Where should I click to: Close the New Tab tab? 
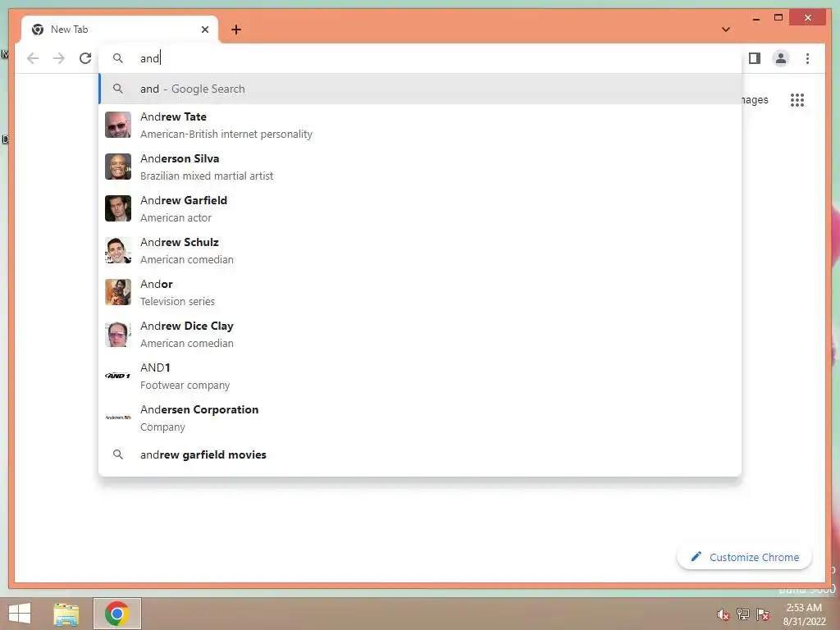point(204,30)
